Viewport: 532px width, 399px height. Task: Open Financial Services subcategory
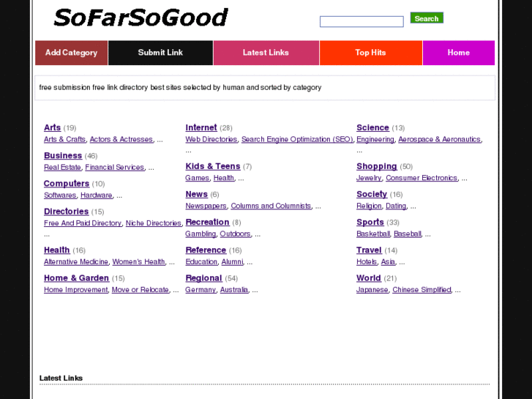click(x=115, y=168)
